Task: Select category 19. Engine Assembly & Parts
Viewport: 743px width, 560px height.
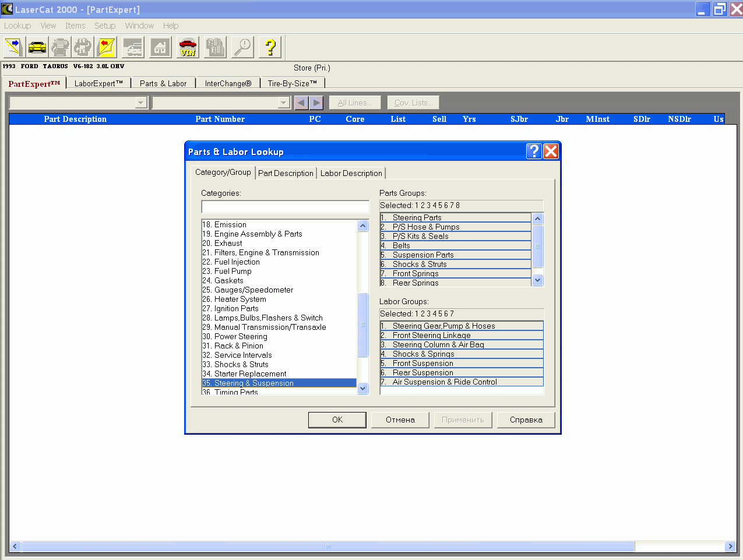Action: [279, 234]
